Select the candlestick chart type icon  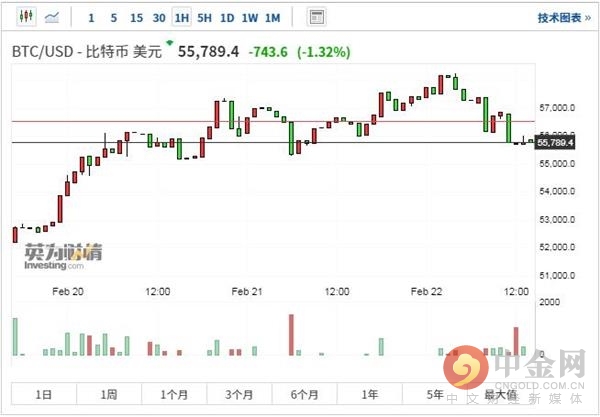[26, 17]
